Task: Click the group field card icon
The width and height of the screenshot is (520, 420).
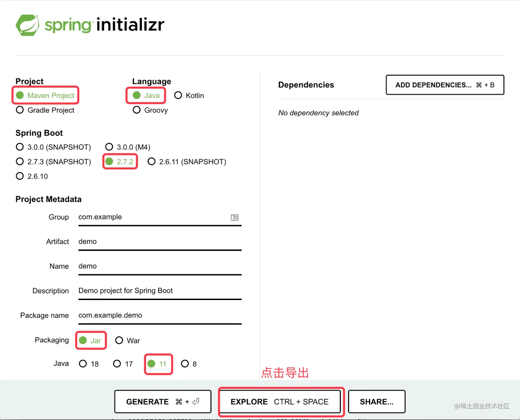Action: [235, 217]
